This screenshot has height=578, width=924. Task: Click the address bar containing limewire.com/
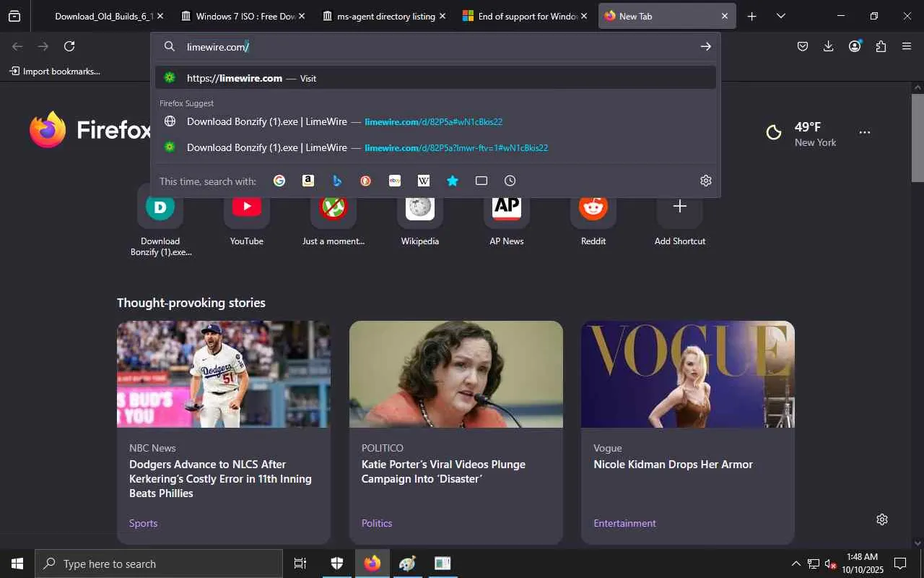coord(435,46)
